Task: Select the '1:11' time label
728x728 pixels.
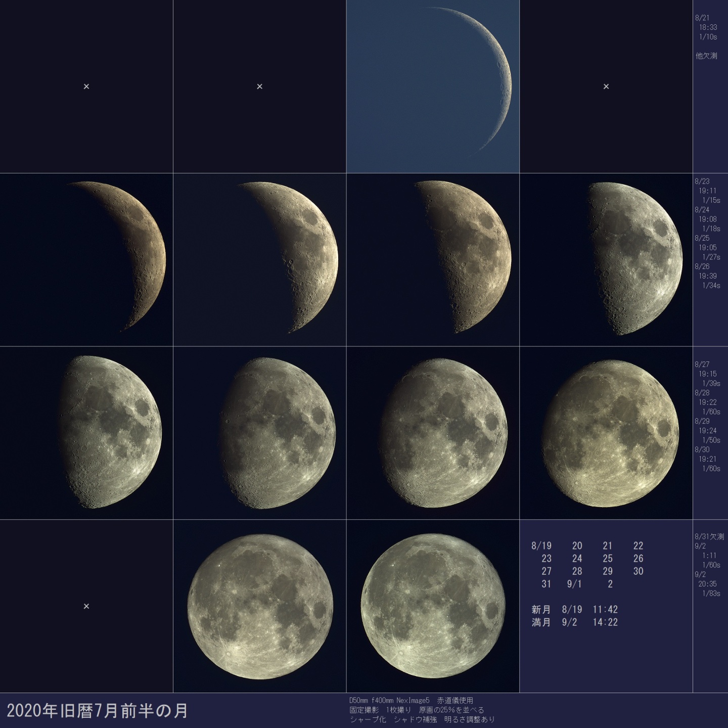Action: (x=709, y=556)
